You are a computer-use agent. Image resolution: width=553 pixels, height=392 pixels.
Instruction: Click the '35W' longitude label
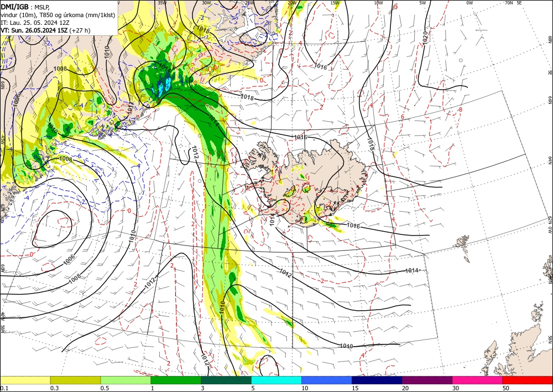point(162,2)
